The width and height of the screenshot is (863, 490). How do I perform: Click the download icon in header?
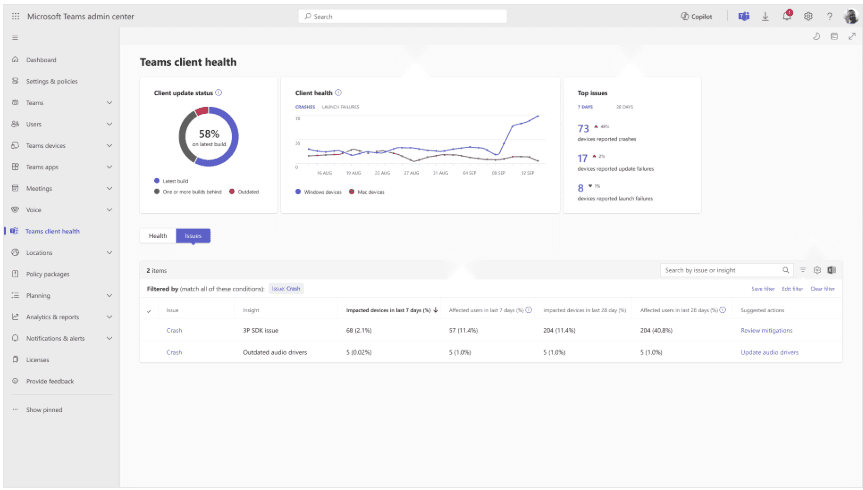click(x=765, y=17)
